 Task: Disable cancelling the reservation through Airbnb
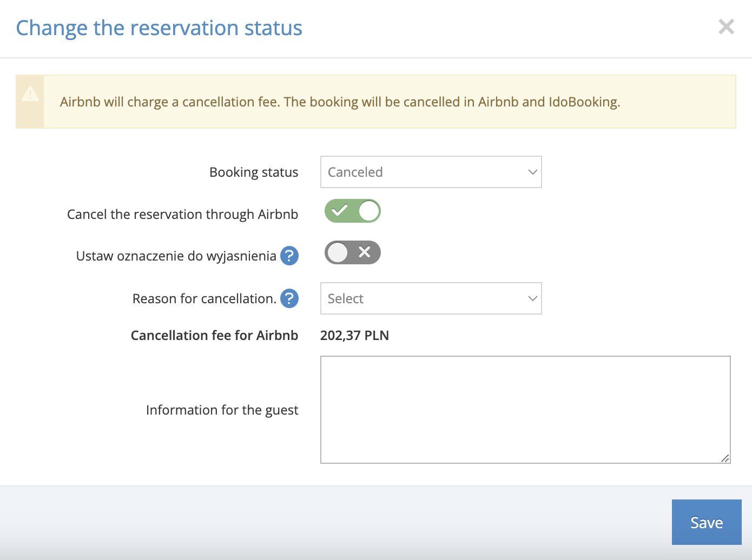click(x=352, y=211)
